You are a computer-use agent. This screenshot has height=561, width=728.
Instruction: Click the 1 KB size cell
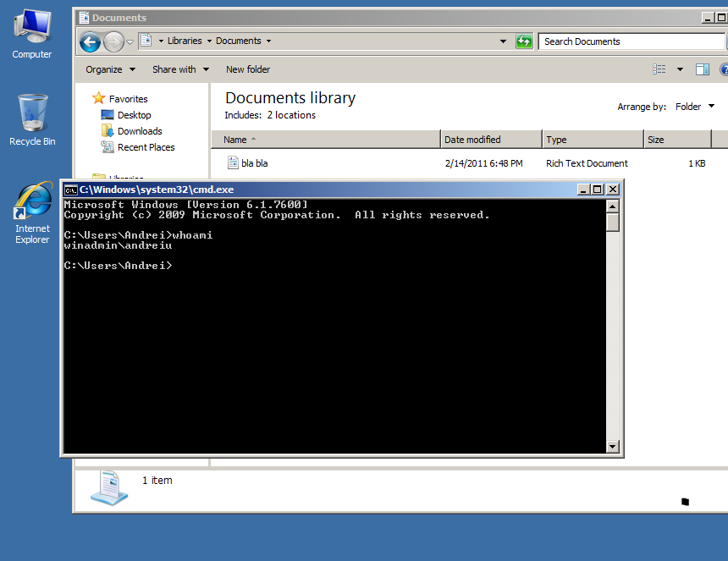(697, 163)
